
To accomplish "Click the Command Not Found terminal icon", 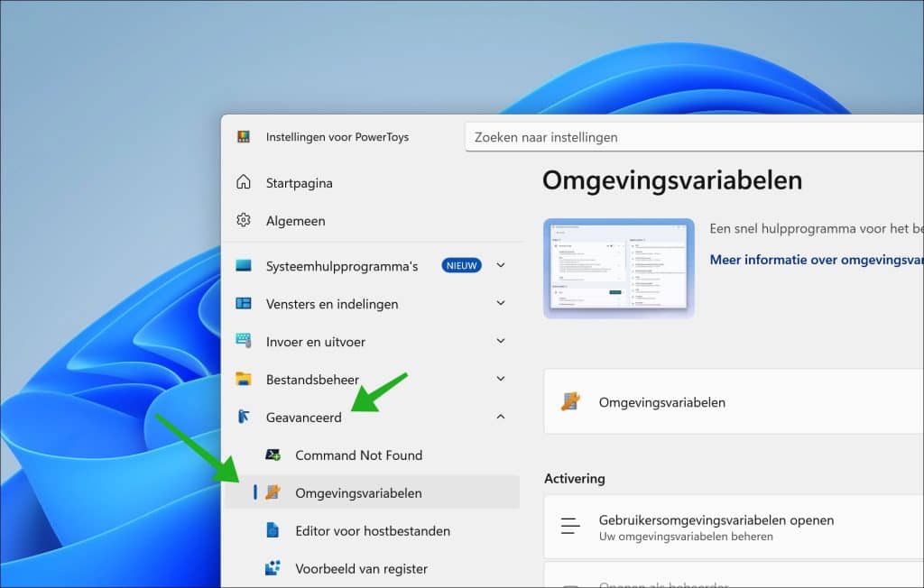I will (x=273, y=455).
